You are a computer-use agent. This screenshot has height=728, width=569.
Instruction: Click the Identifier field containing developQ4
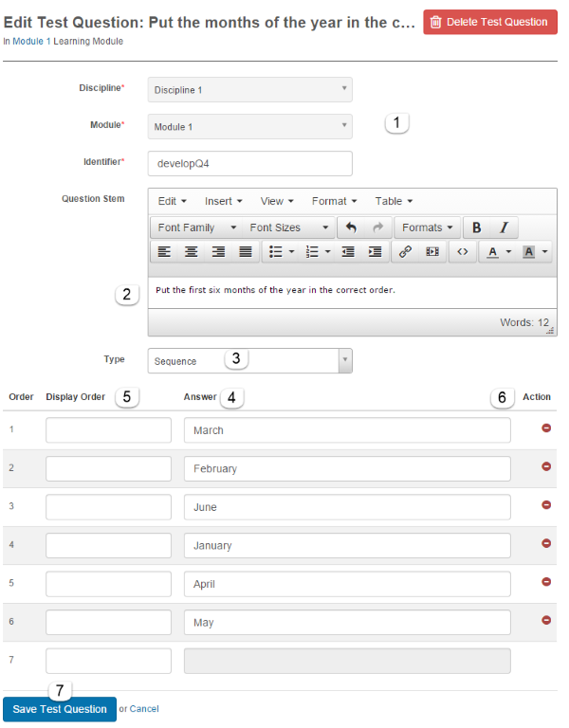tap(249, 163)
